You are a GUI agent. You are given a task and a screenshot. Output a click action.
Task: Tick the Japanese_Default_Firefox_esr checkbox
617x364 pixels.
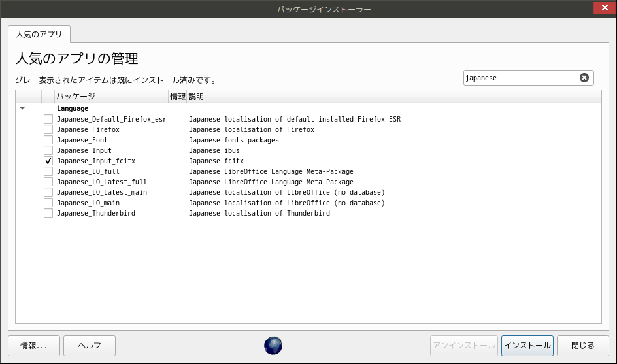(48, 119)
